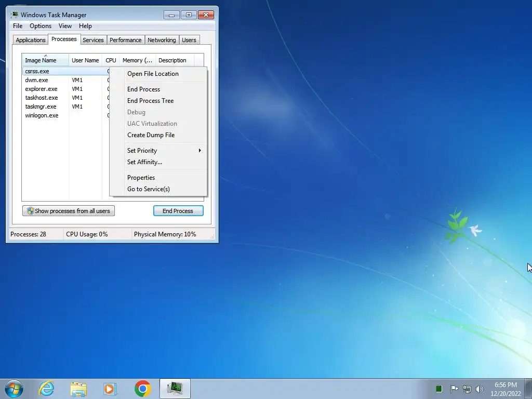Sort by the Memory column header
This screenshot has height=399, width=532.
pos(137,60)
